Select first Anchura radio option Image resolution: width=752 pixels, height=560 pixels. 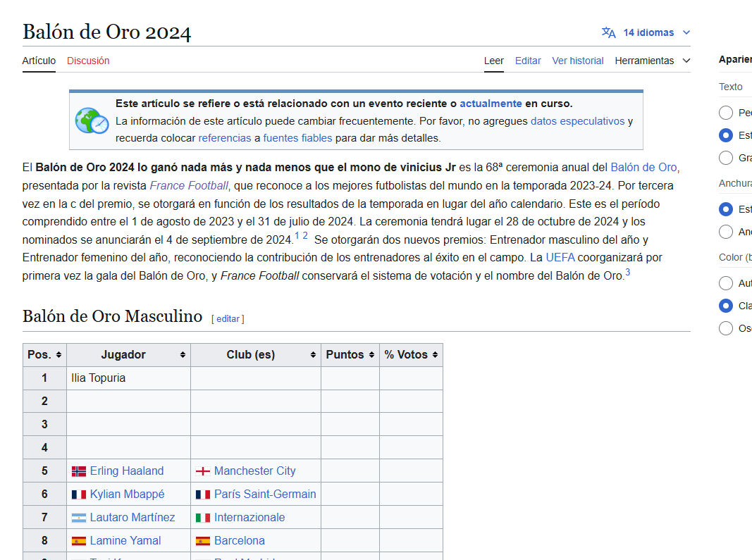click(726, 209)
